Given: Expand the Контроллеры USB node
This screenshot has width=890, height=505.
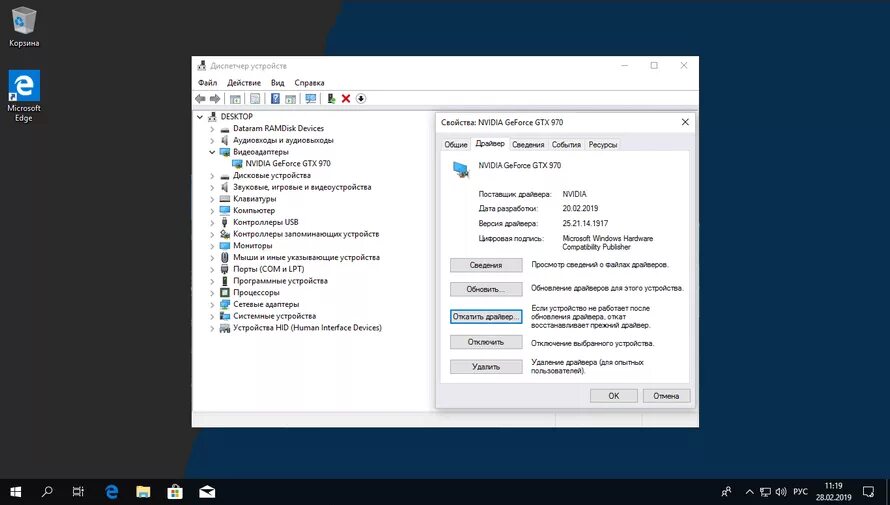Looking at the screenshot, I should tap(212, 222).
